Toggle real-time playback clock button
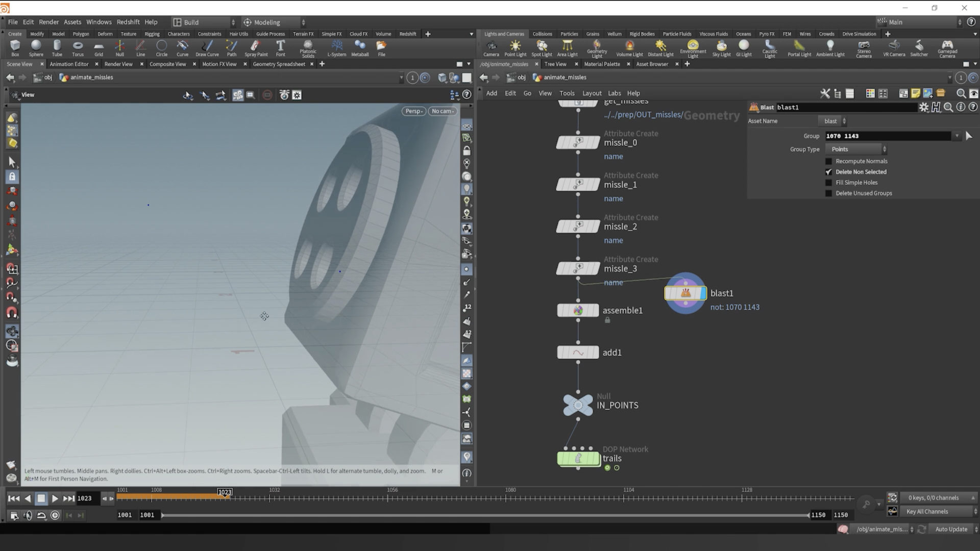Image resolution: width=980 pixels, height=551 pixels. click(x=55, y=515)
